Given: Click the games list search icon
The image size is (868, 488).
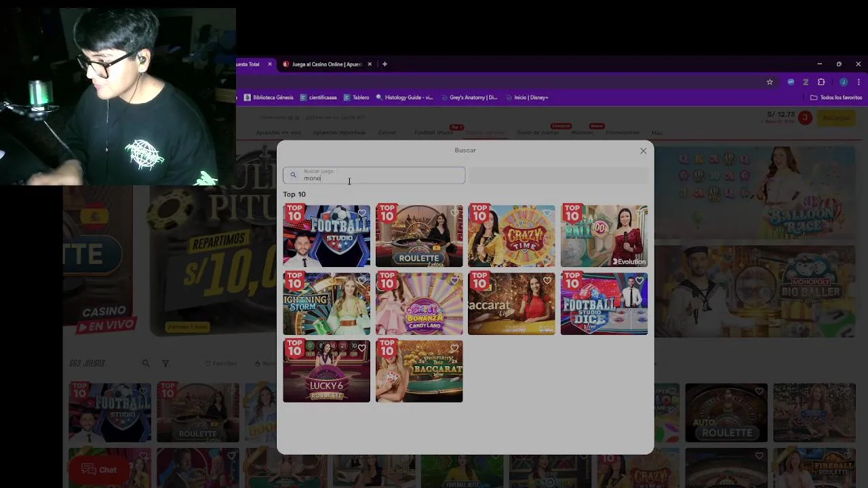Looking at the screenshot, I should tap(145, 363).
